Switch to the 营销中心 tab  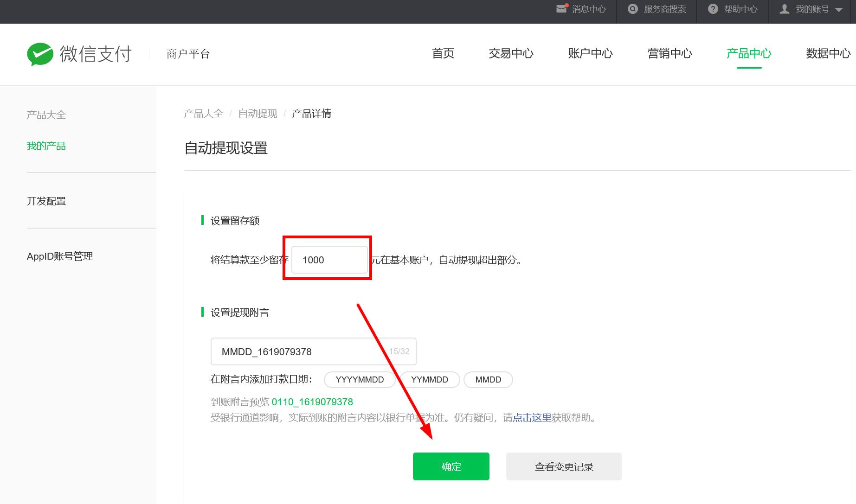[669, 53]
